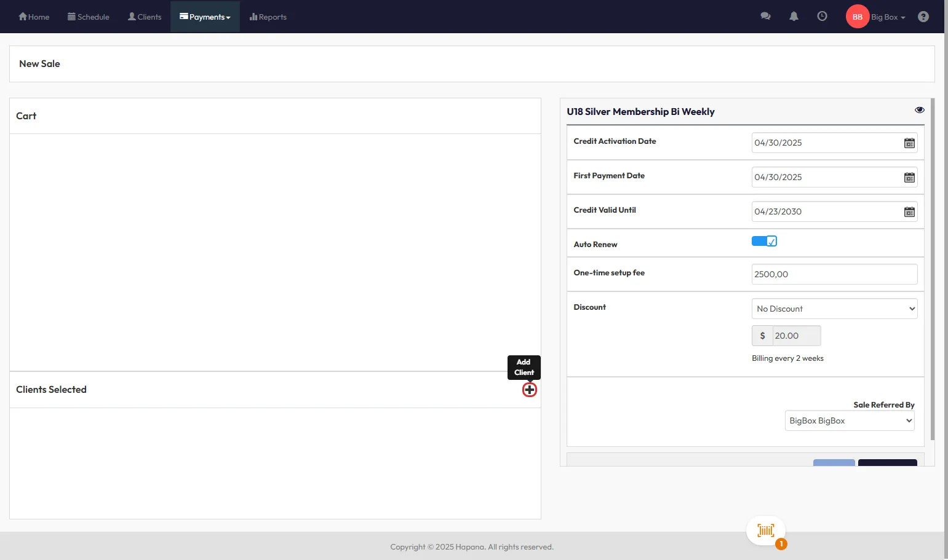The height and width of the screenshot is (560, 948).
Task: Open calendar for Credit Activation Date
Action: coord(909,143)
